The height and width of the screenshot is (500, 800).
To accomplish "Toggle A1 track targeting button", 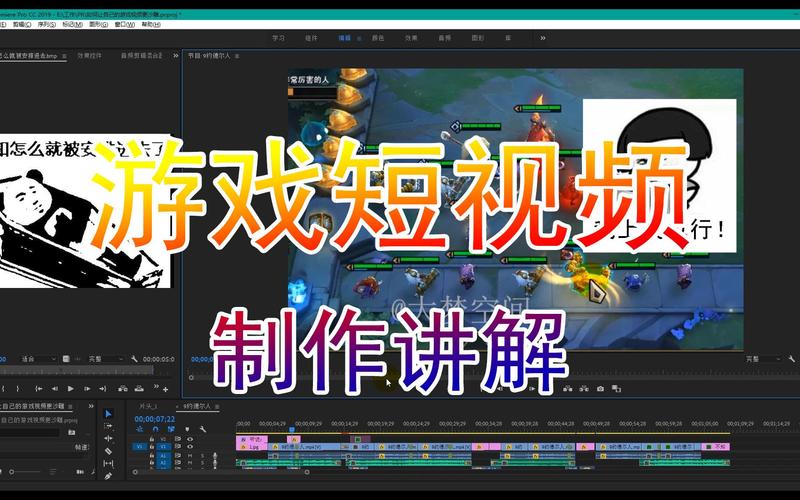I will tap(164, 456).
